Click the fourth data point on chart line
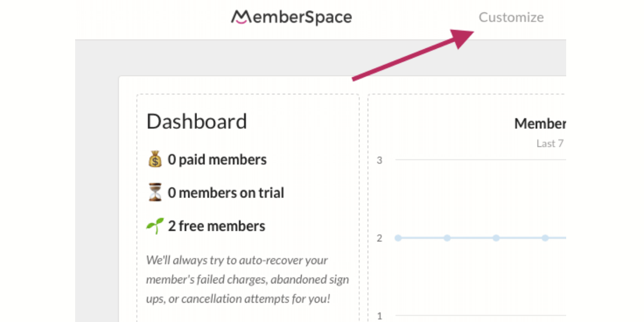Viewport: 644px width, 322px height. (545, 238)
